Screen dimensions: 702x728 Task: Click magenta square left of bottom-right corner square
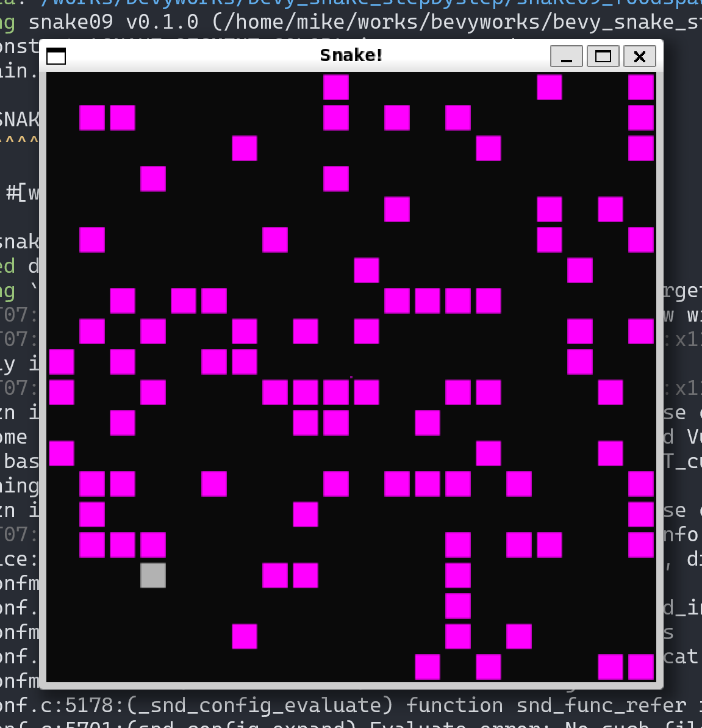click(611, 667)
